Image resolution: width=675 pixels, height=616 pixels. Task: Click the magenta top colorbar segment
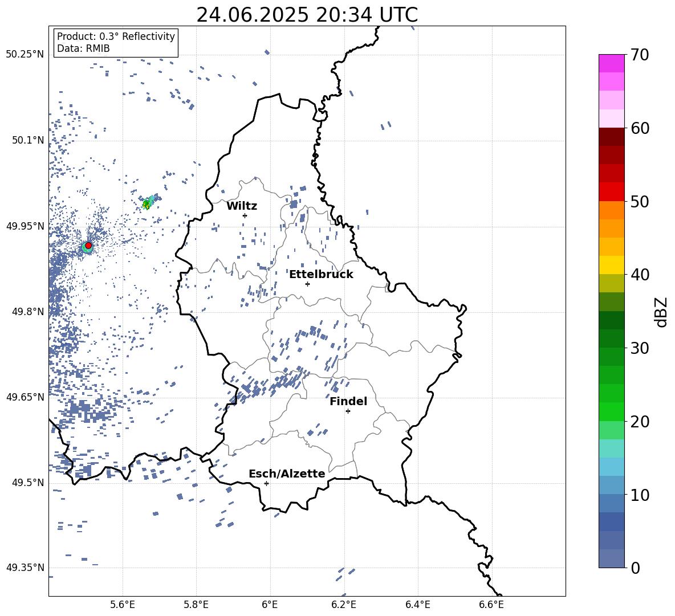[611, 63]
